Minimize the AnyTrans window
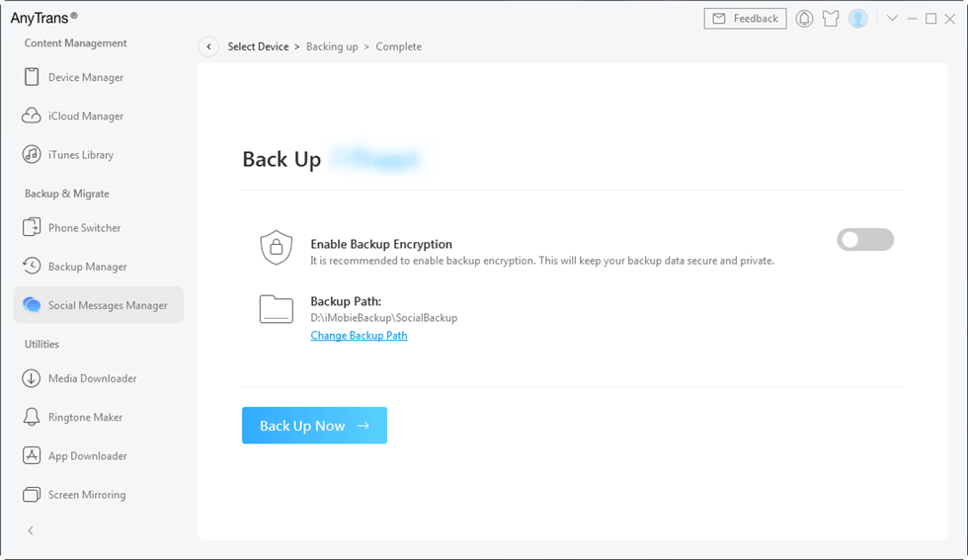The image size is (968, 560). (912, 19)
